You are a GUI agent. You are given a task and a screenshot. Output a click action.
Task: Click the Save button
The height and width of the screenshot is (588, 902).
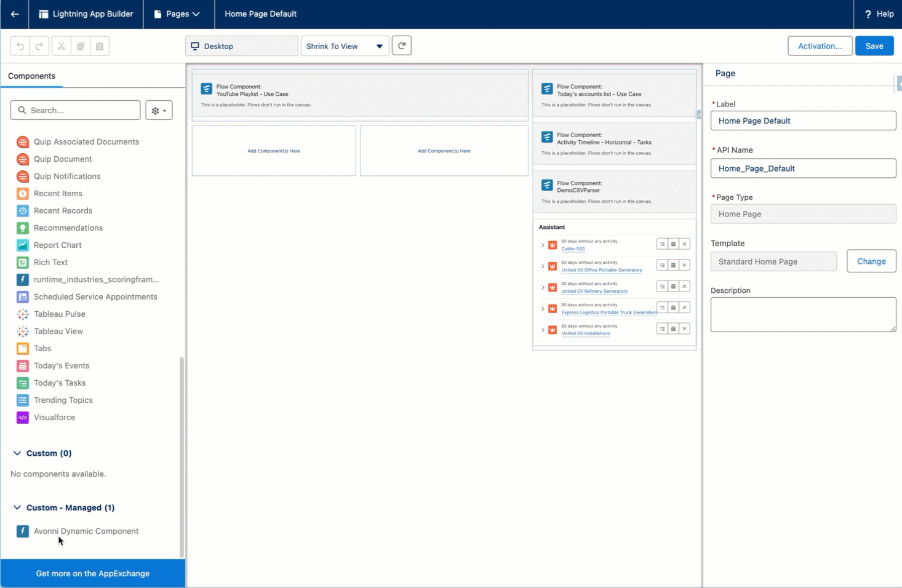(x=874, y=46)
